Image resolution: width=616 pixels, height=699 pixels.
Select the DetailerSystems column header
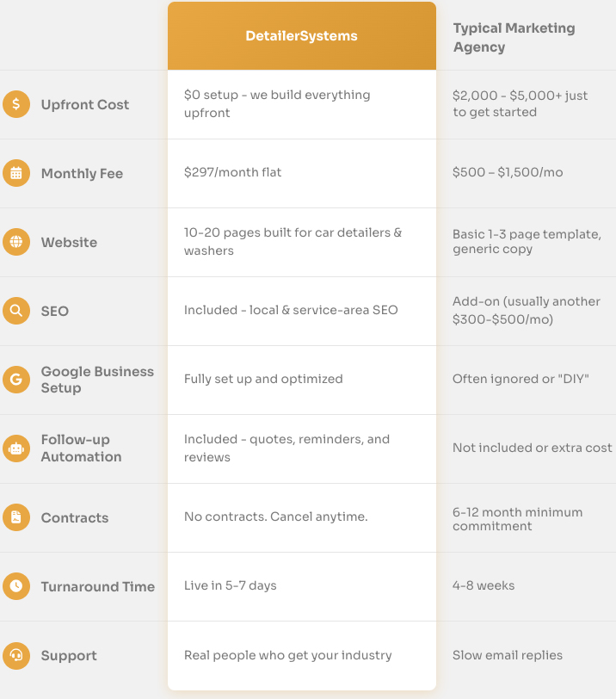point(301,36)
